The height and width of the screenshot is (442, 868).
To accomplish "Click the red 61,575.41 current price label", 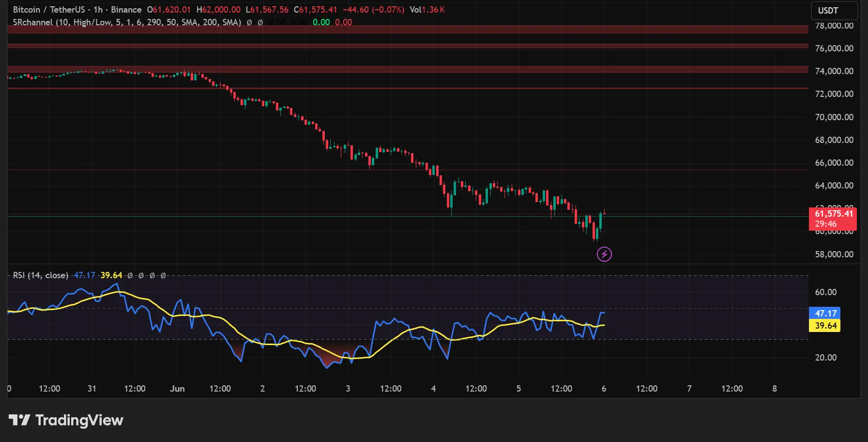I will [x=833, y=219].
